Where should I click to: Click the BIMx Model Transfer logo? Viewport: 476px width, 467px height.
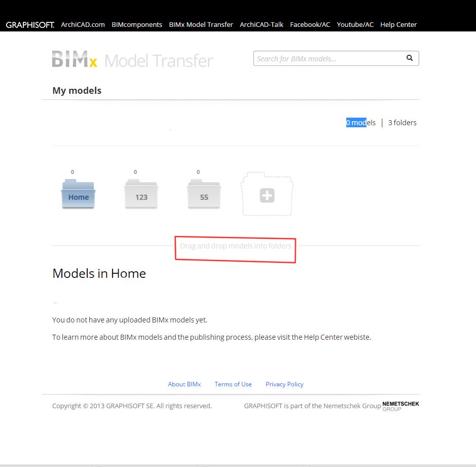click(132, 59)
